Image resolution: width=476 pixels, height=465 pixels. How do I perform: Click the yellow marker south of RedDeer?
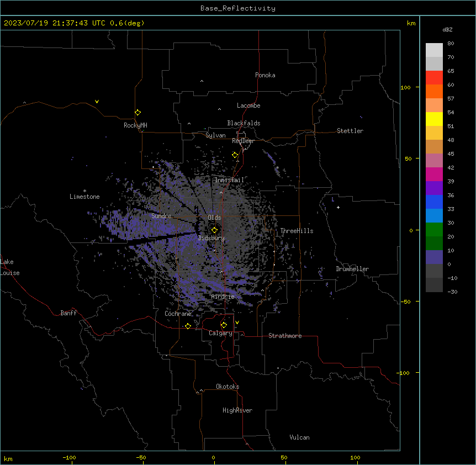[x=235, y=155]
